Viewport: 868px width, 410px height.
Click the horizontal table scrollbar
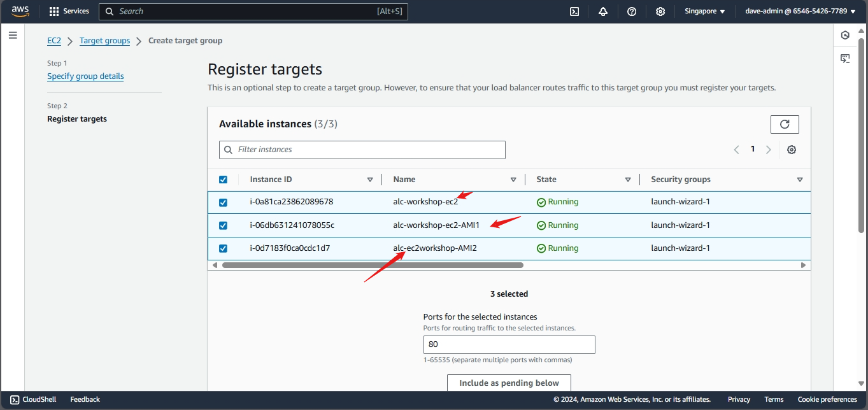pyautogui.click(x=373, y=265)
